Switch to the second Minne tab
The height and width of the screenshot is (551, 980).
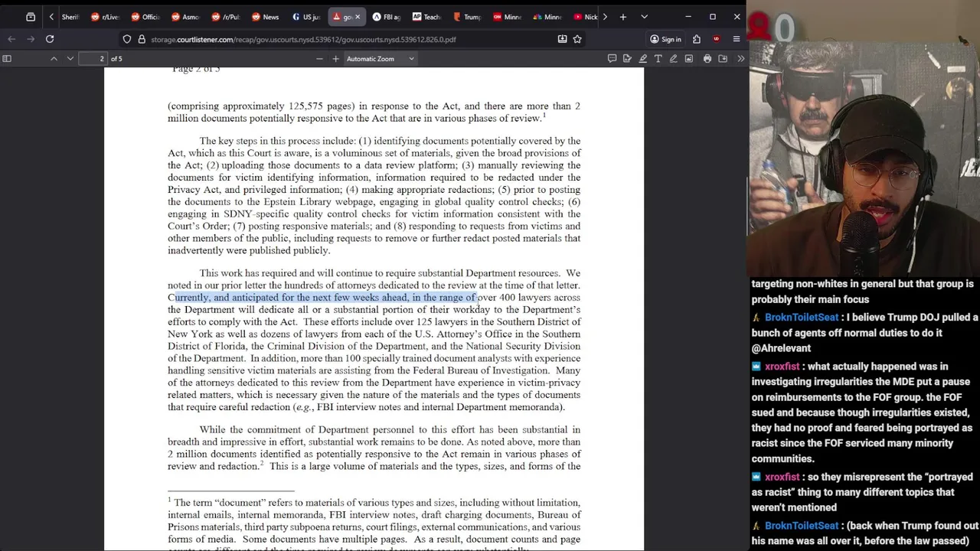click(x=546, y=17)
